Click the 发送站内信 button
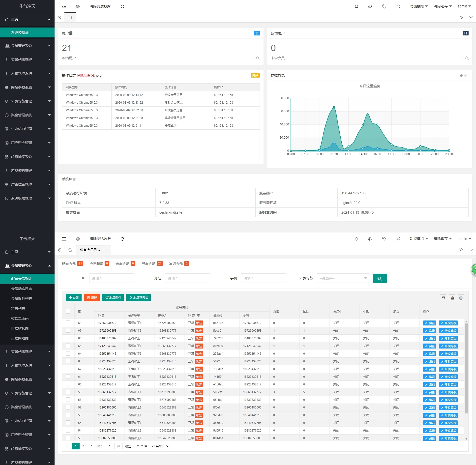476x465 pixels. pyautogui.click(x=138, y=297)
